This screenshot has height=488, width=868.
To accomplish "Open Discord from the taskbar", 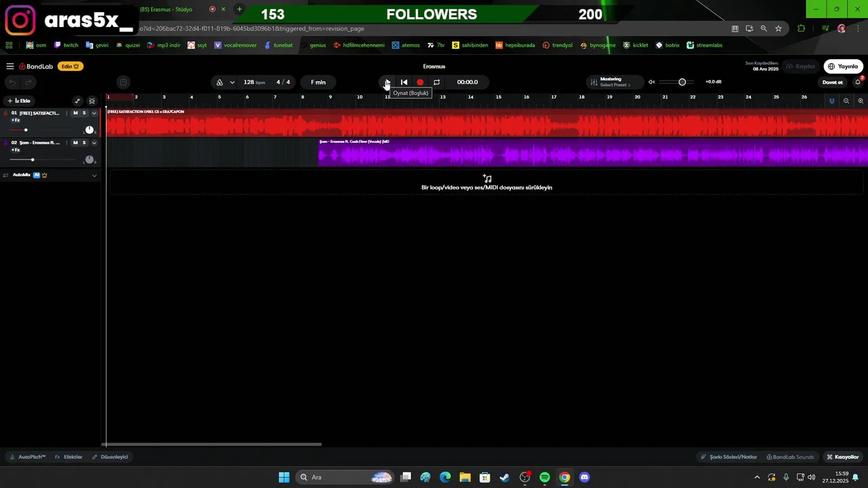I will 585,477.
